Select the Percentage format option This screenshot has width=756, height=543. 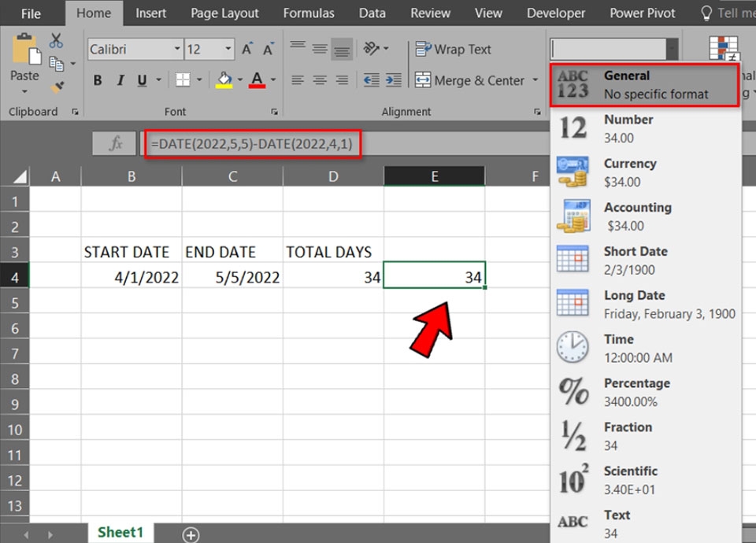[x=636, y=391]
